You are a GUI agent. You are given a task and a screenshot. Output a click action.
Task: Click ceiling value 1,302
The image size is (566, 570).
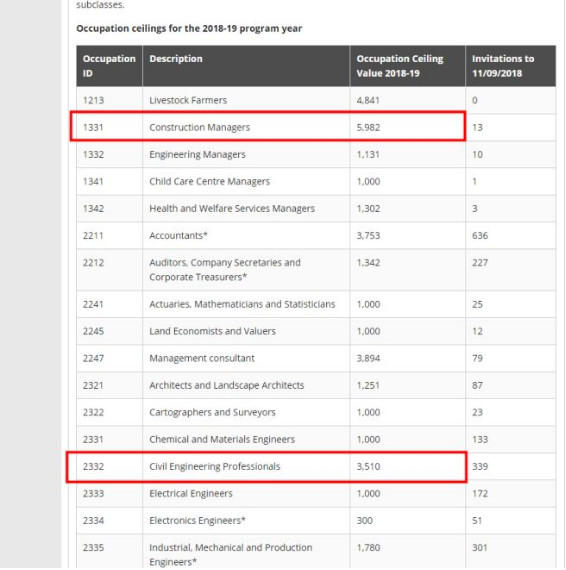[x=368, y=209]
